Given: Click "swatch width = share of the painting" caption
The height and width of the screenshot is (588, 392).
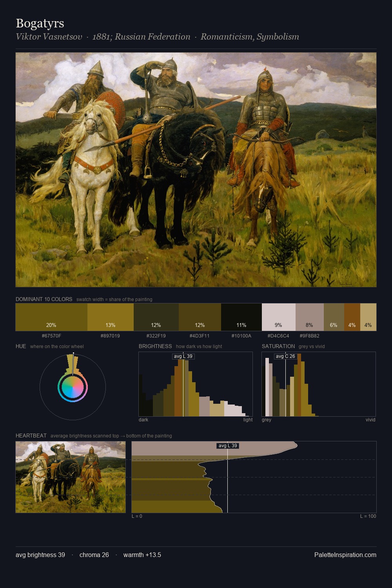Looking at the screenshot, I should (x=114, y=299).
